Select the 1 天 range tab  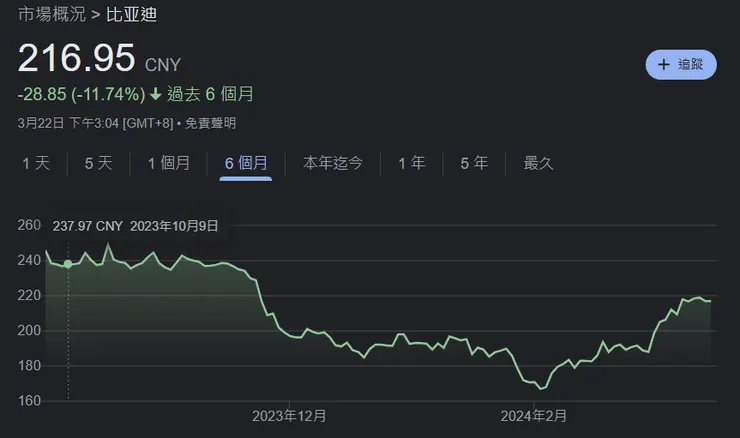[36, 163]
